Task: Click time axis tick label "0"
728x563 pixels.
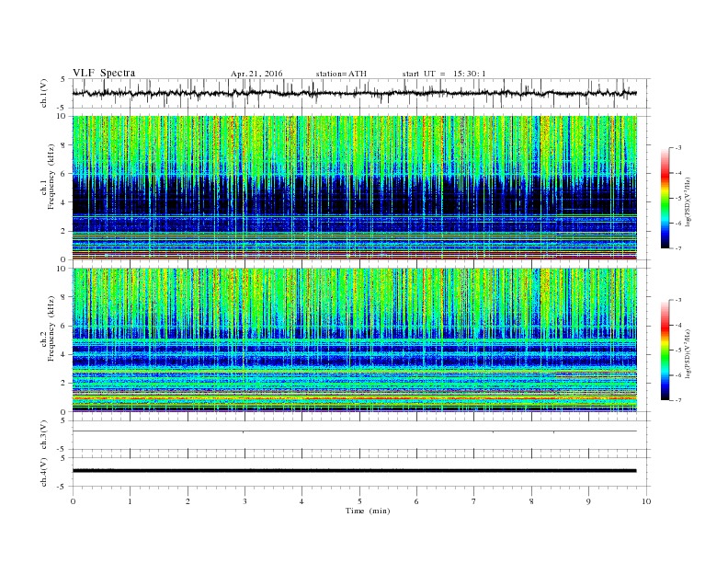Action: pos(73,501)
